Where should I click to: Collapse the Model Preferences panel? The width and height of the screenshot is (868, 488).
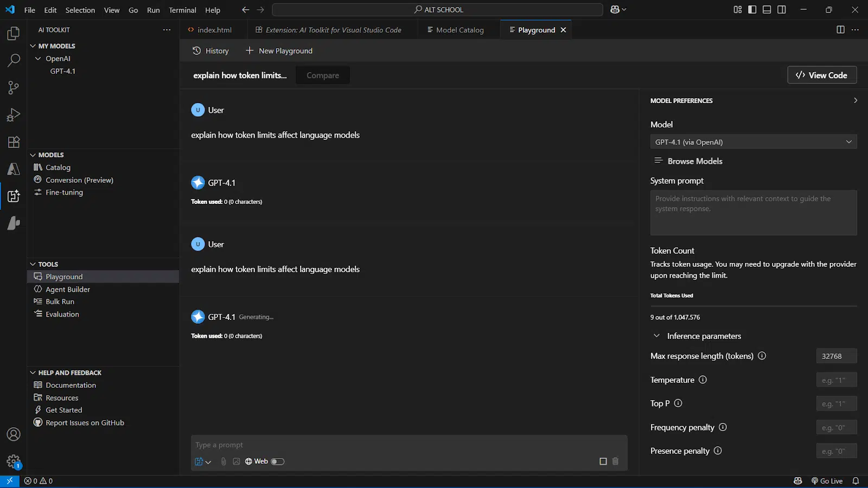coord(856,100)
